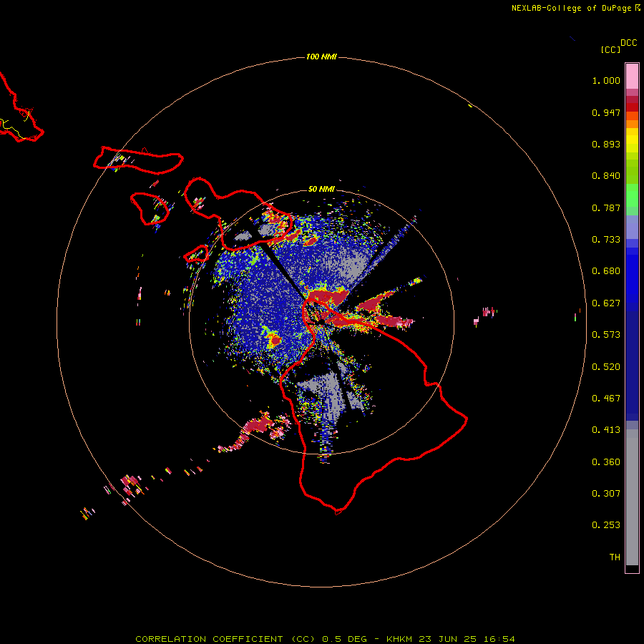Click the 16:54 timestamp in caption
The height and width of the screenshot is (644, 644).
pyautogui.click(x=499, y=639)
